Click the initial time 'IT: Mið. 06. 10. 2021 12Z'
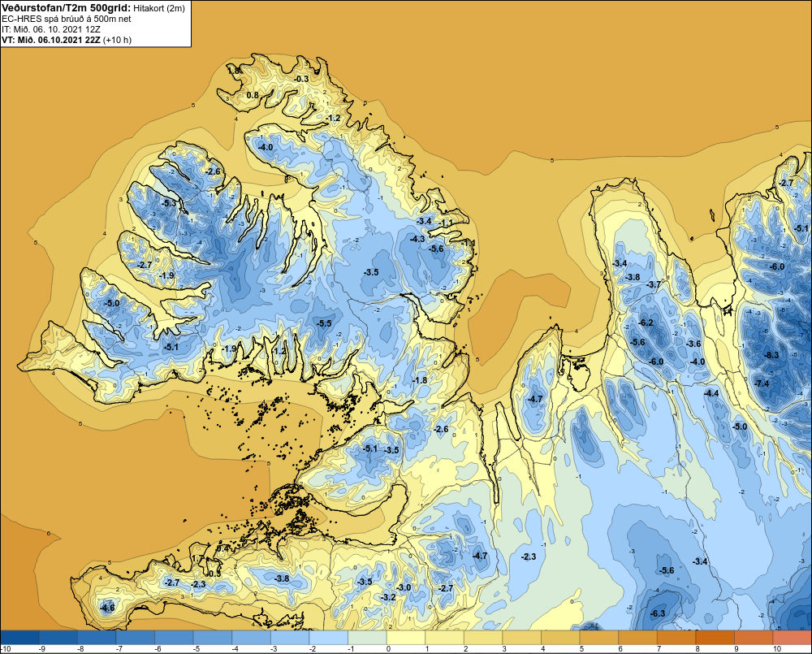 pos(52,29)
